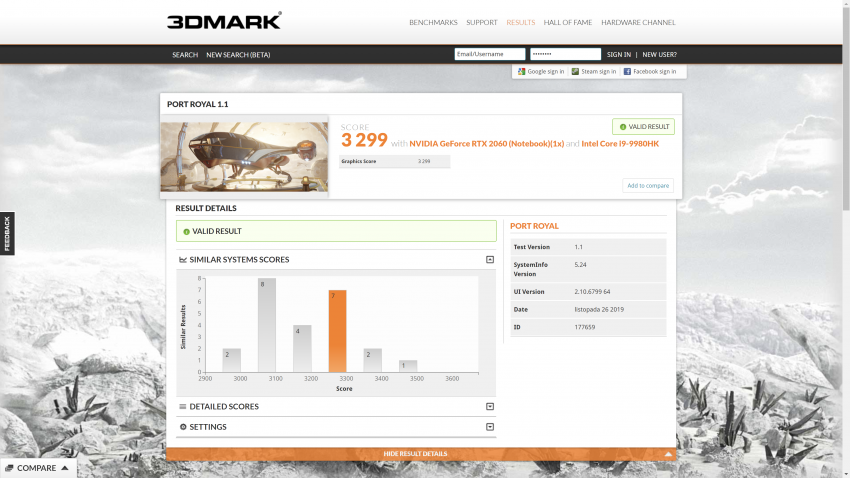Click the Google sign in icon
This screenshot has height=478, width=850.
(x=522, y=72)
